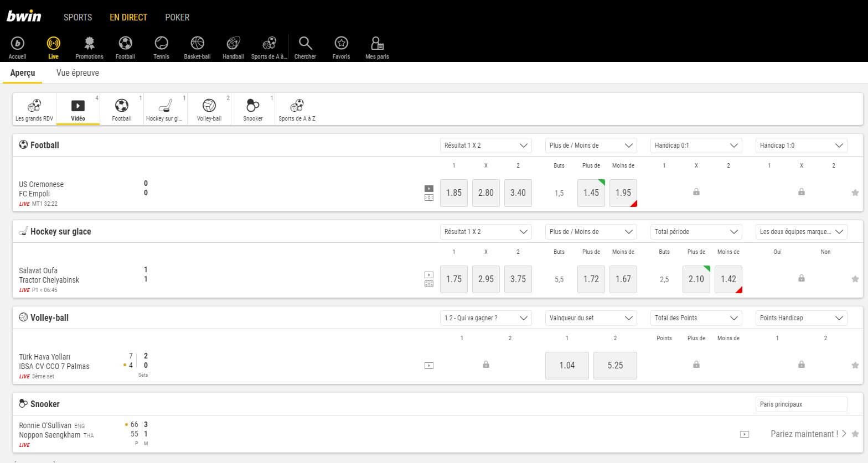This screenshot has width=868, height=463.
Task: Bet on Tractor Chelyabinsk win at 3.75
Action: pos(518,279)
